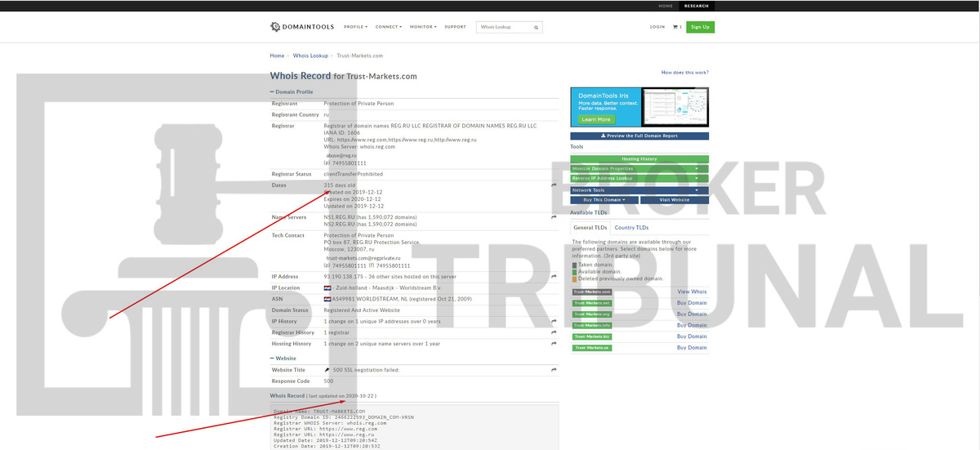Open the Monitor dropdown menu
Viewport: 980px width, 450px height.
(423, 27)
